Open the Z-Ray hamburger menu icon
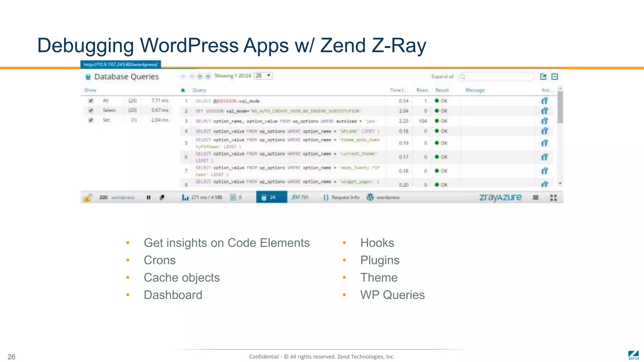This screenshot has height=362, width=644. [x=536, y=197]
